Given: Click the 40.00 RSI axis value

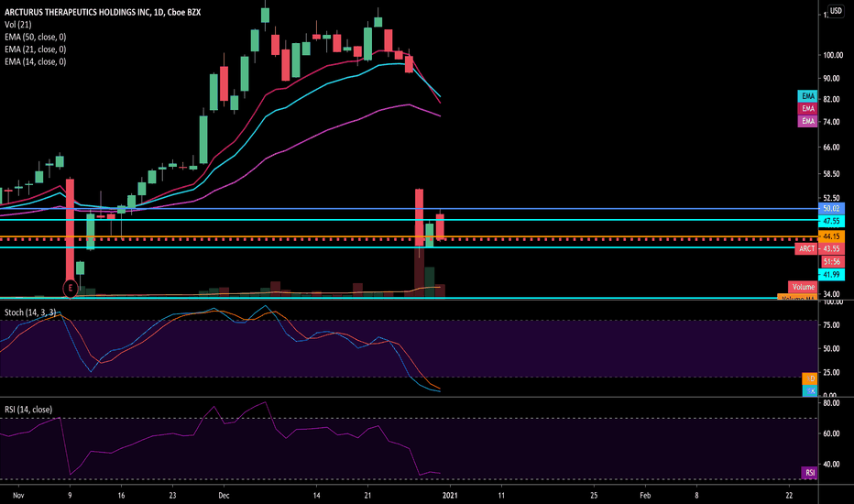Looking at the screenshot, I should pyautogui.click(x=831, y=465).
